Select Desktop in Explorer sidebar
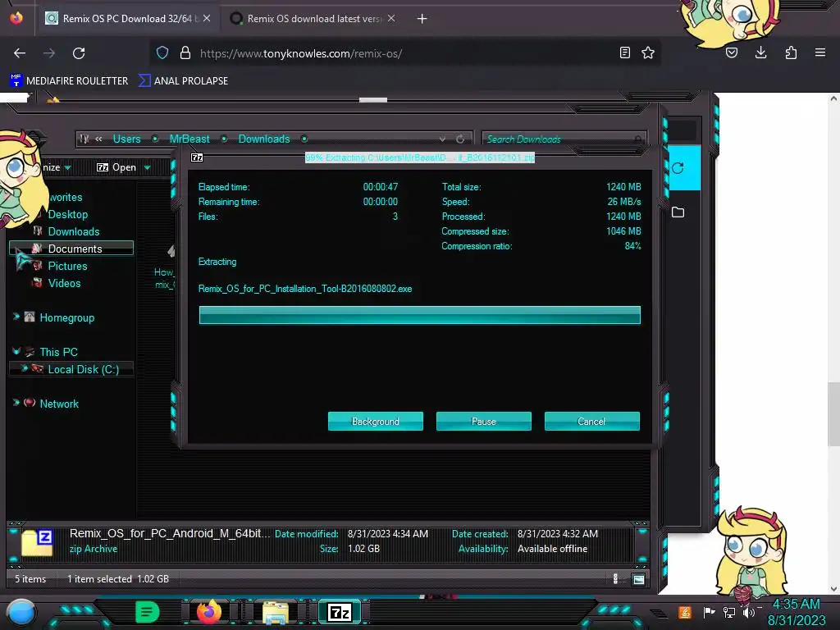This screenshot has width=840, height=630. (67, 215)
